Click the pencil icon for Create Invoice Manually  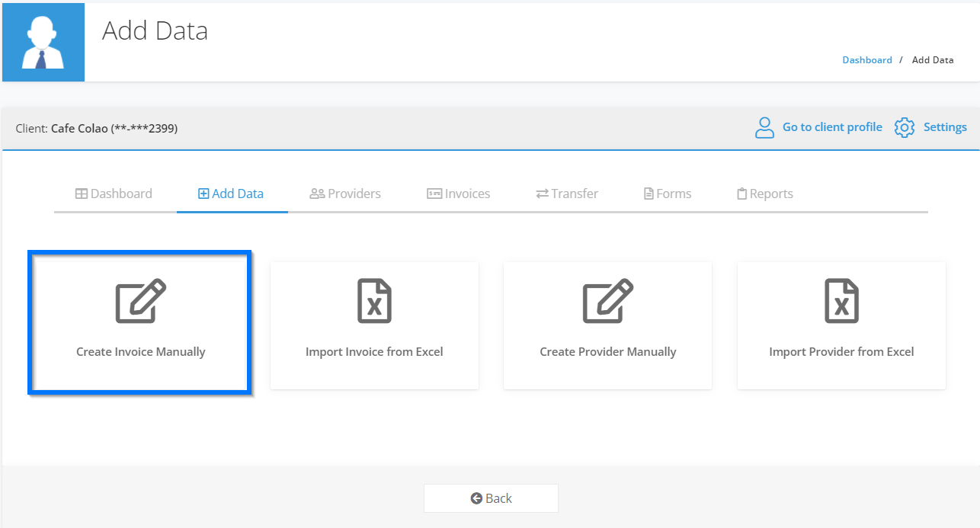[x=141, y=301]
